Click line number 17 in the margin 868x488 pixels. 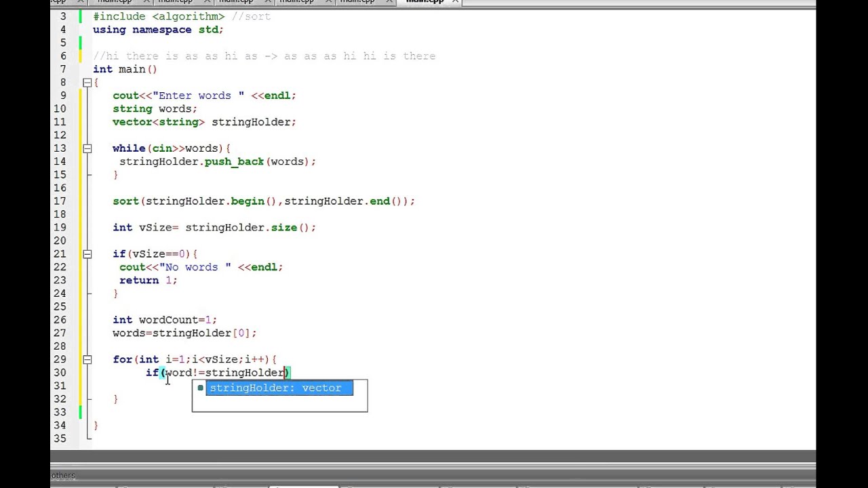(58, 201)
